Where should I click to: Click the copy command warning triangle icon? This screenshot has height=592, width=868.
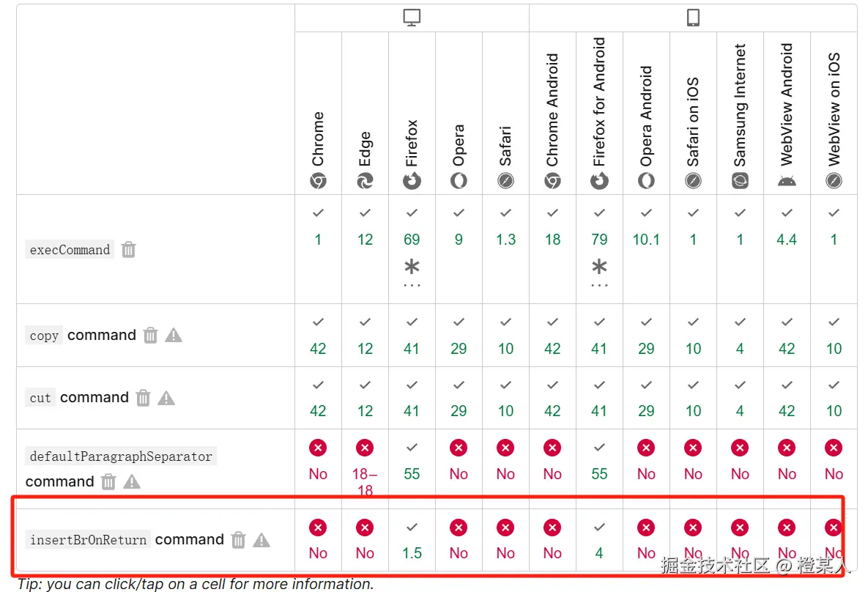(174, 336)
